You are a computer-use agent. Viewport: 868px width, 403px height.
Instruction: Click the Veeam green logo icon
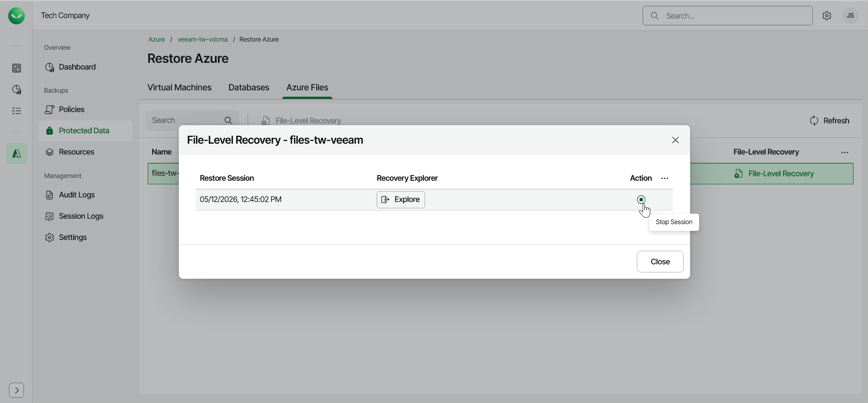(16, 16)
